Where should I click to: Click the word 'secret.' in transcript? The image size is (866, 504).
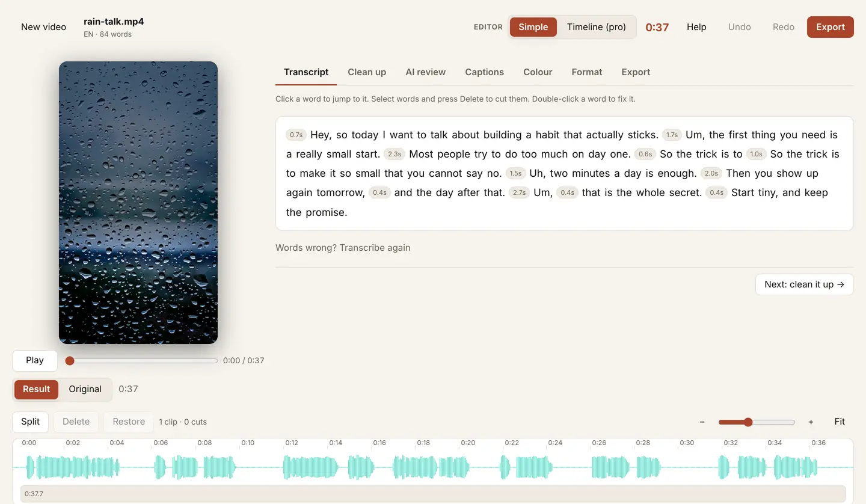(686, 193)
